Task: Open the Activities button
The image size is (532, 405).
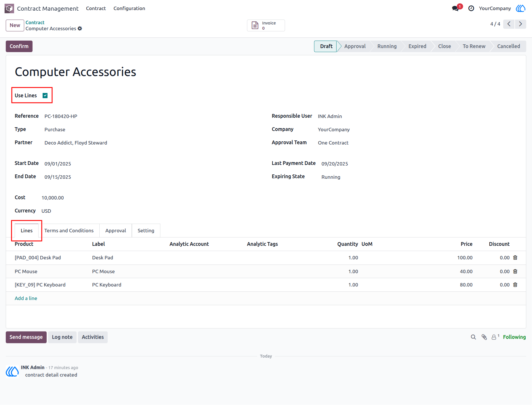Action: [93, 337]
